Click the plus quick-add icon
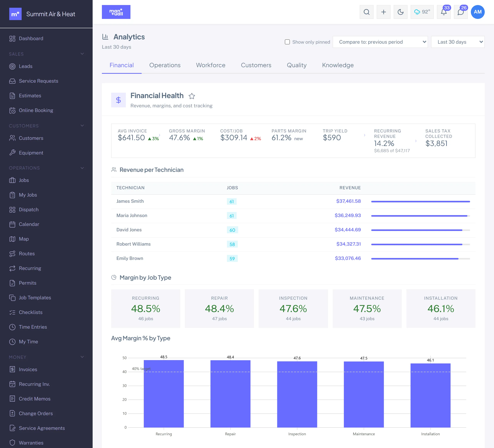The width and height of the screenshot is (494, 448). pyautogui.click(x=383, y=12)
